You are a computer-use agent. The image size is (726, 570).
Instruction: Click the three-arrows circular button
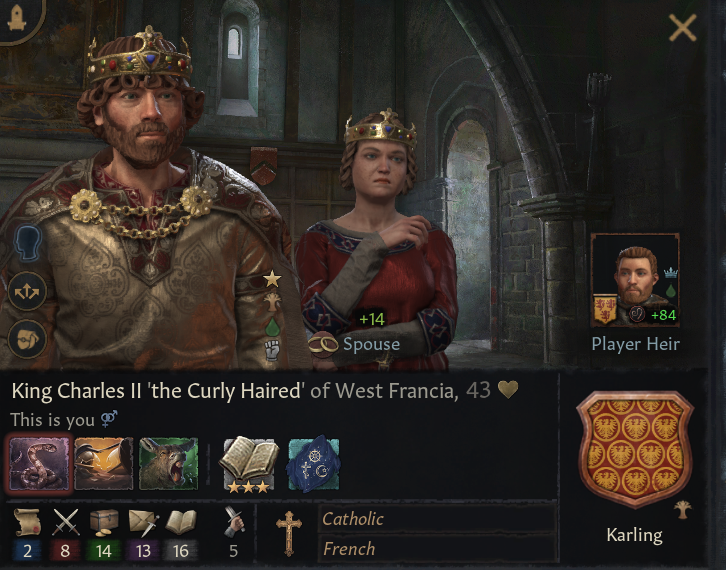pyautogui.click(x=27, y=291)
